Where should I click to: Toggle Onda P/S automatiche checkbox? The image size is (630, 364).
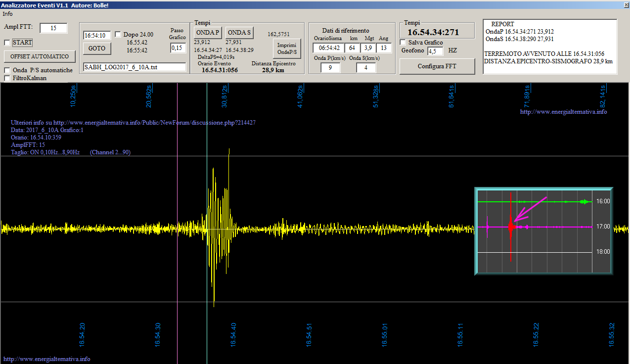(x=7, y=70)
